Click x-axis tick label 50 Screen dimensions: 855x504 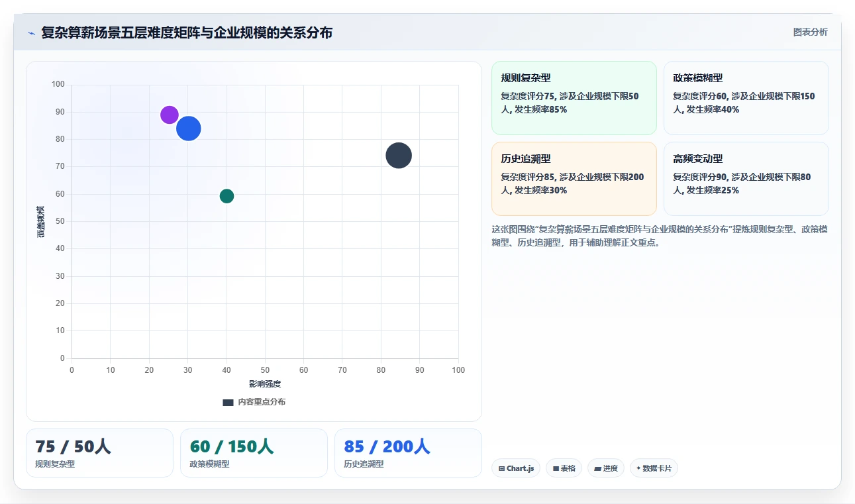(265, 370)
